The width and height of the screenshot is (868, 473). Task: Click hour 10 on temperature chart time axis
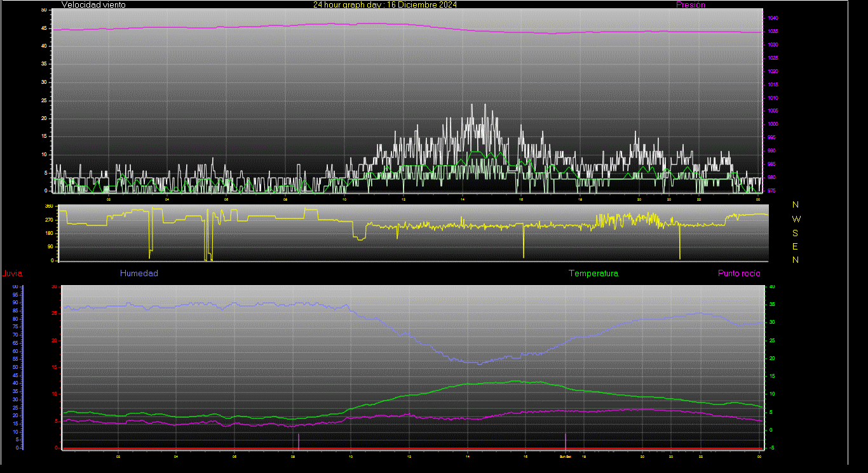[351, 456]
